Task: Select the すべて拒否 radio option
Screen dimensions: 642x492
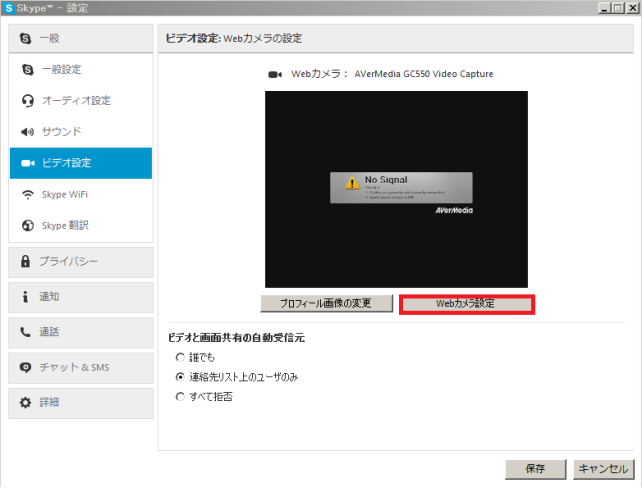Action: coord(180,397)
